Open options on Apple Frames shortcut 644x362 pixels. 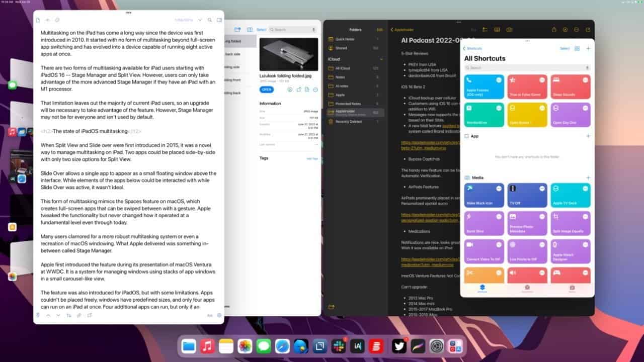pos(499,80)
